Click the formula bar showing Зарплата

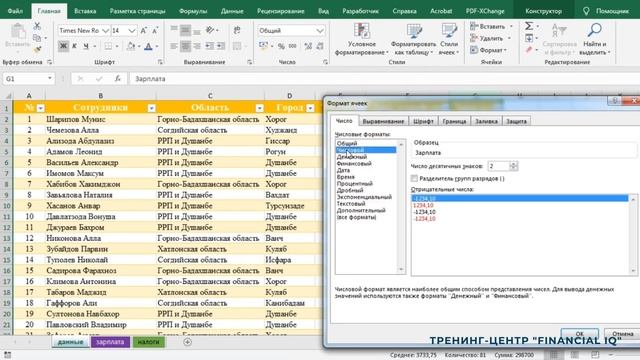(x=384, y=78)
